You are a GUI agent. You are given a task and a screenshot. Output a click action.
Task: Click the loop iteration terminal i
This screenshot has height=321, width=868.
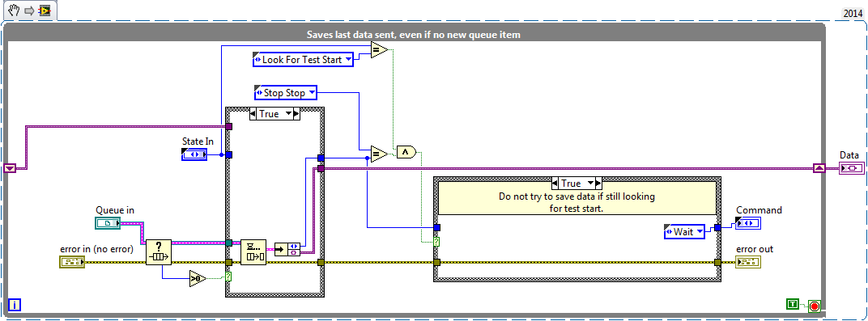pyautogui.click(x=15, y=305)
